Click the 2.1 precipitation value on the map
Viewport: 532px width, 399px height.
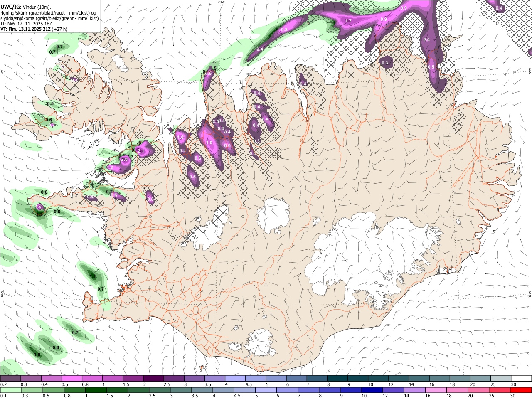coord(140,151)
